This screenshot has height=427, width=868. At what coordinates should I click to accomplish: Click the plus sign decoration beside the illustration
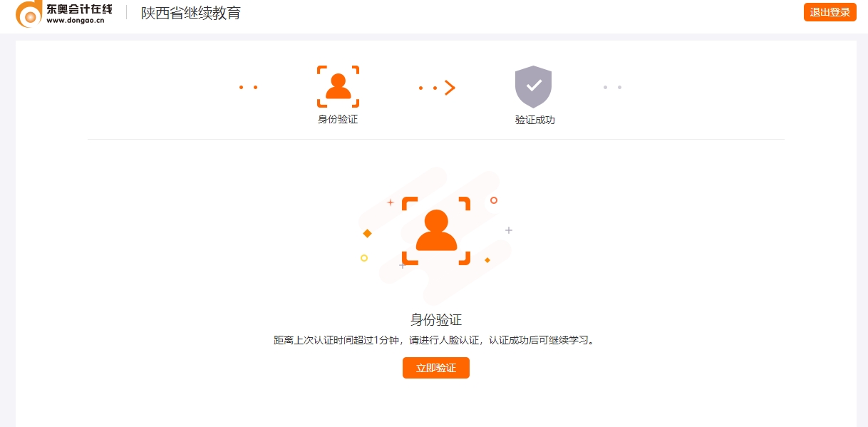[x=508, y=230]
